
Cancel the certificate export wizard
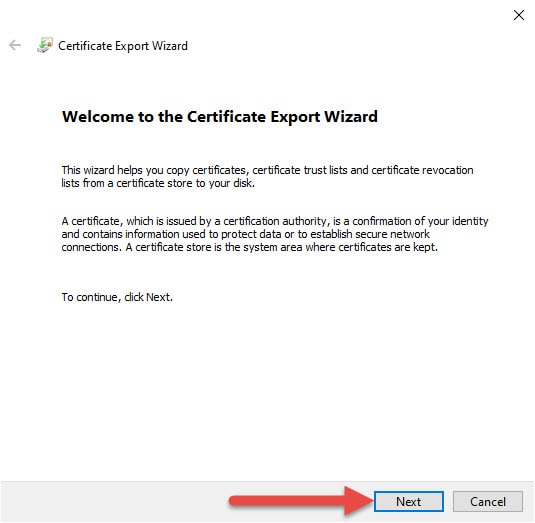[488, 502]
